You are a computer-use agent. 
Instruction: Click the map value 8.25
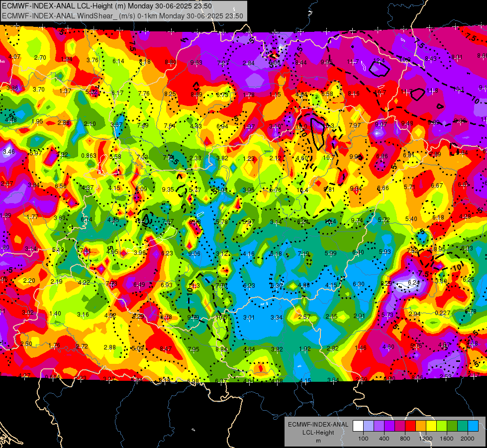tap(170, 94)
